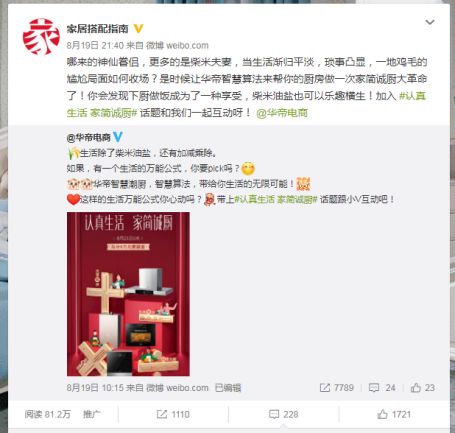Open the #认真生活 家简诚厨# hashtag in main post

coord(246,104)
